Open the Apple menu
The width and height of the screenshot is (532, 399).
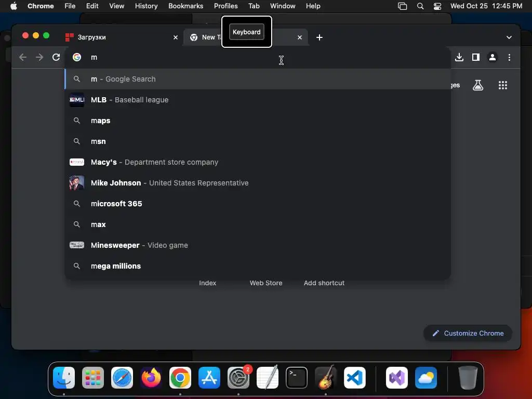(14, 6)
